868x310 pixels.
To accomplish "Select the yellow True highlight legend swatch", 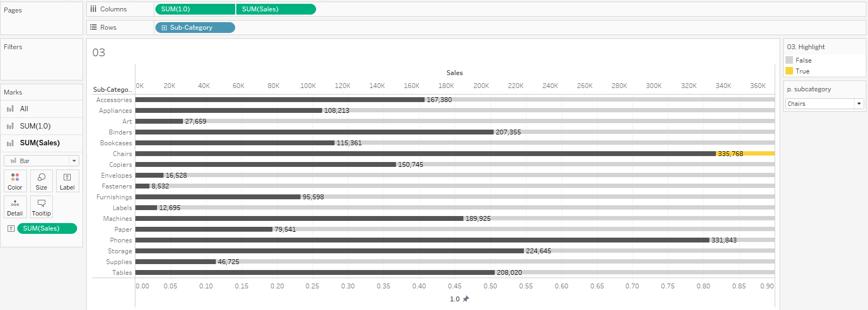I will 789,71.
